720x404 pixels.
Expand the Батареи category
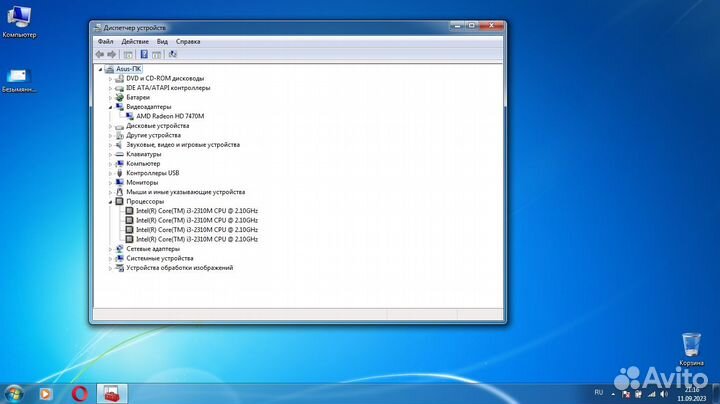tap(110, 97)
